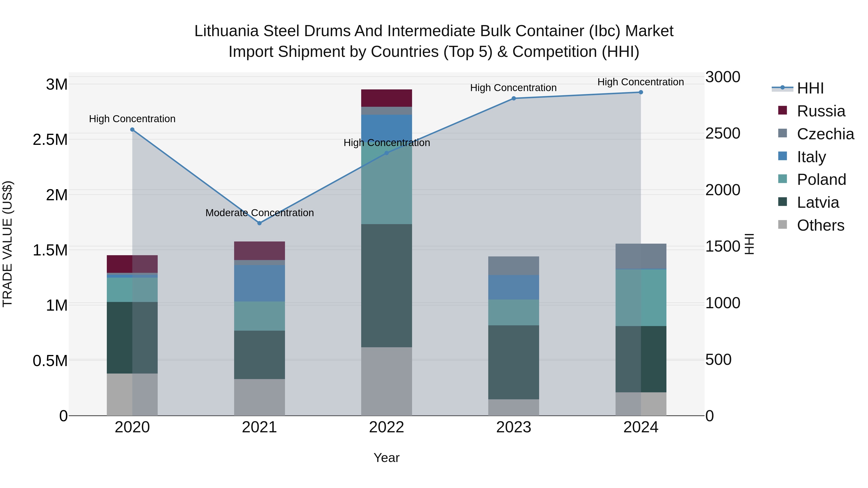Click High Concentration label above 2020
This screenshot has height=488, width=868.
[132, 119]
